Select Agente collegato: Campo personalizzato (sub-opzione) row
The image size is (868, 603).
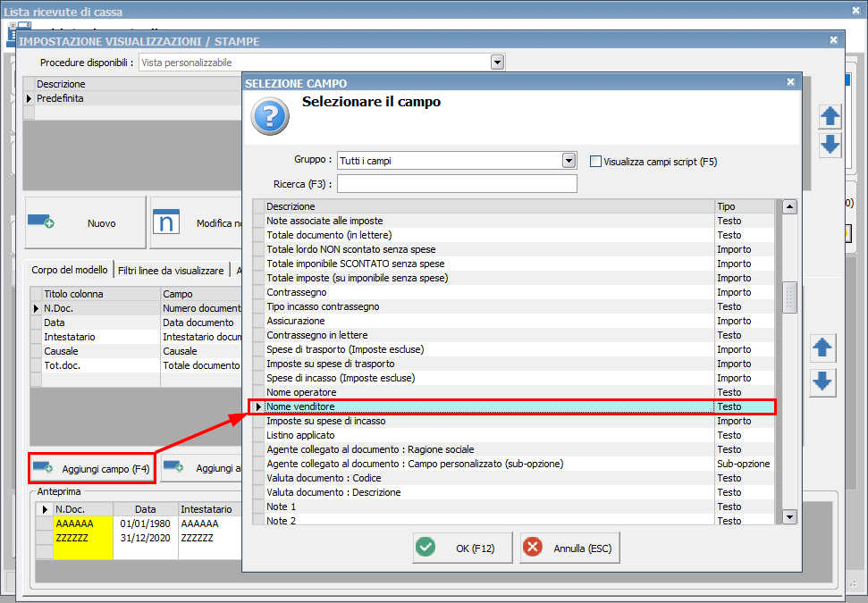[513, 464]
